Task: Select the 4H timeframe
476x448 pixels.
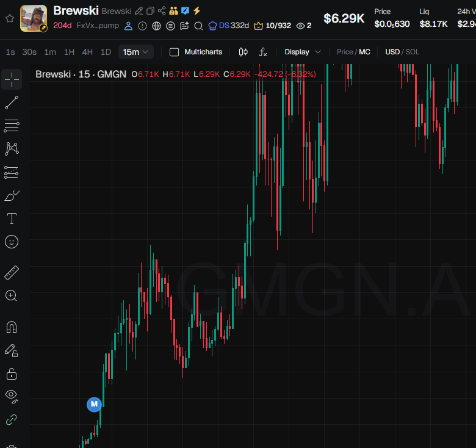Action: (87, 52)
